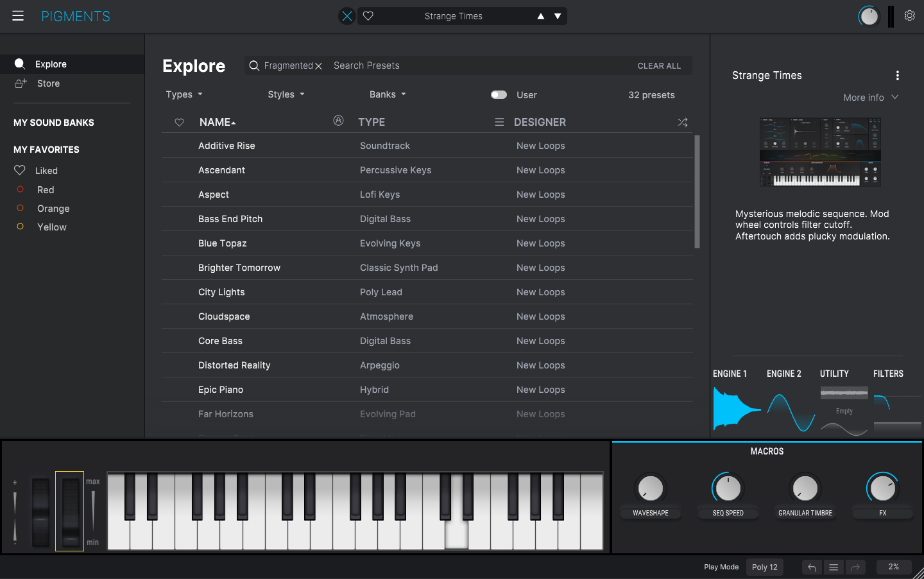Open the three-dot menu beside Strange Times
Image resolution: width=924 pixels, height=579 pixels.
897,75
